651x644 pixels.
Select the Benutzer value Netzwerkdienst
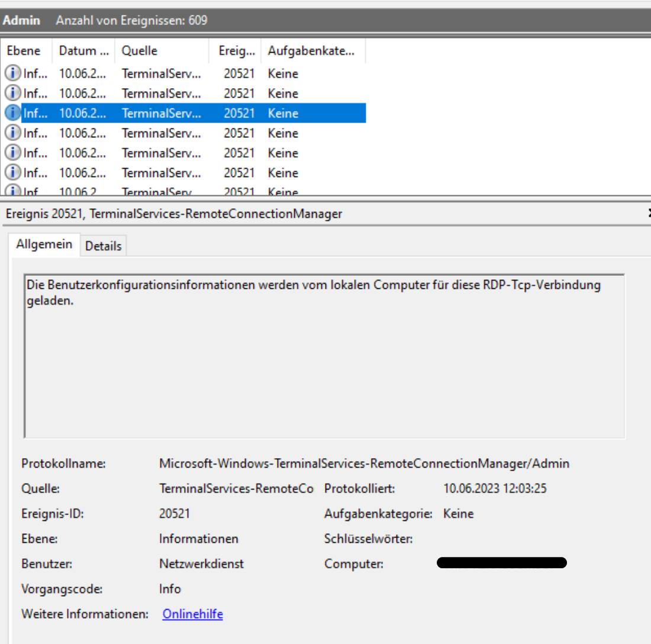click(x=201, y=564)
